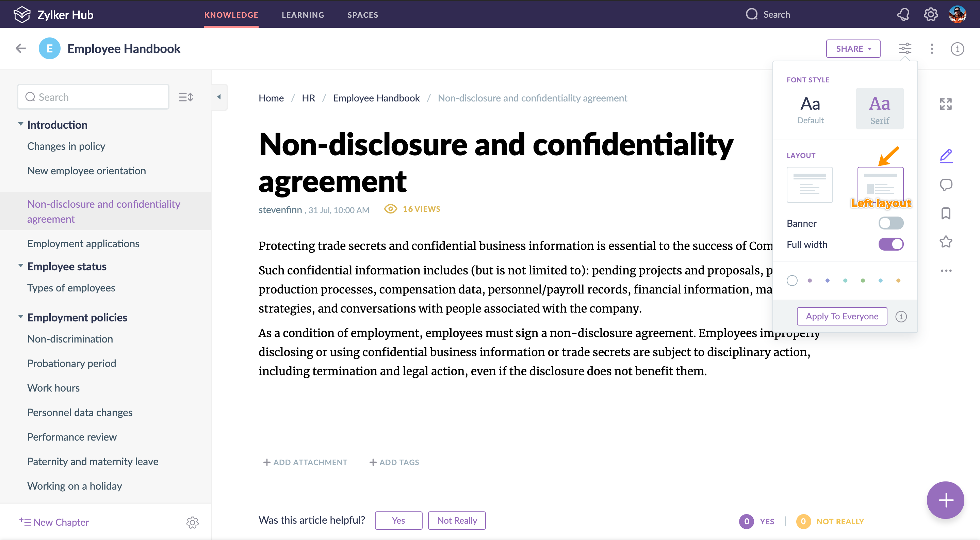Select the Default font style option
Screen dimensions: 980x540
click(x=810, y=109)
